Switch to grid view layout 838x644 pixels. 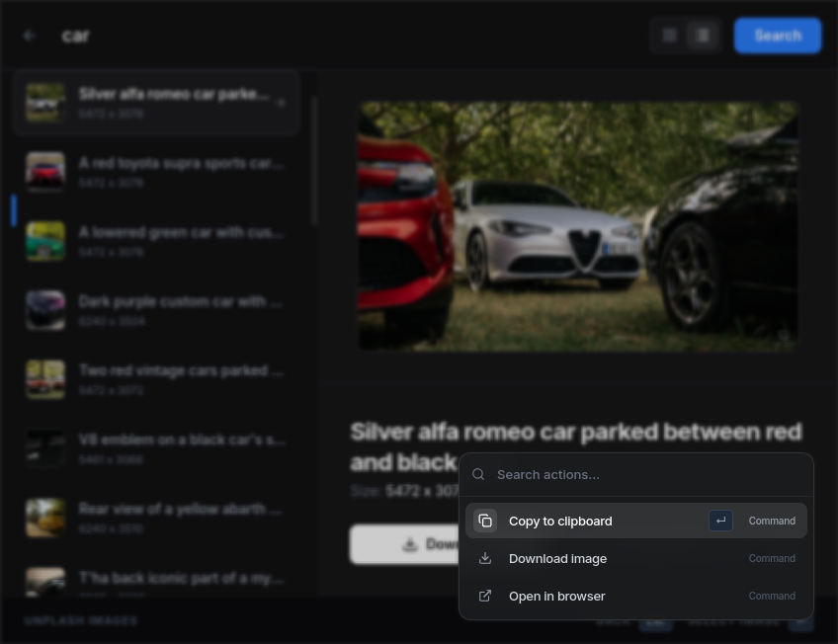[x=669, y=36]
